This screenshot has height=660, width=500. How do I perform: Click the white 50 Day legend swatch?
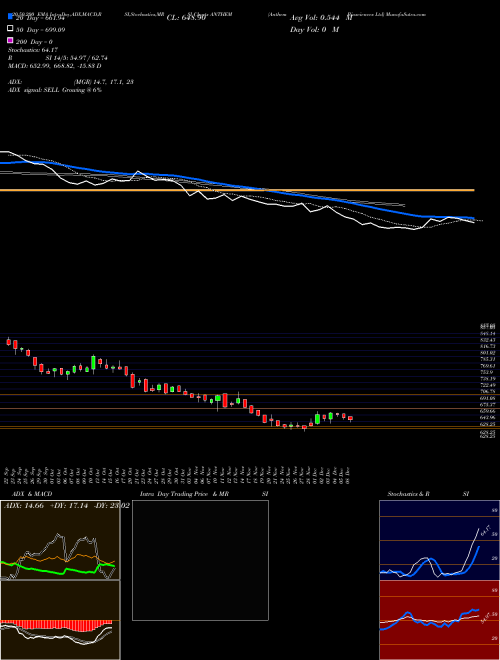[10, 29]
